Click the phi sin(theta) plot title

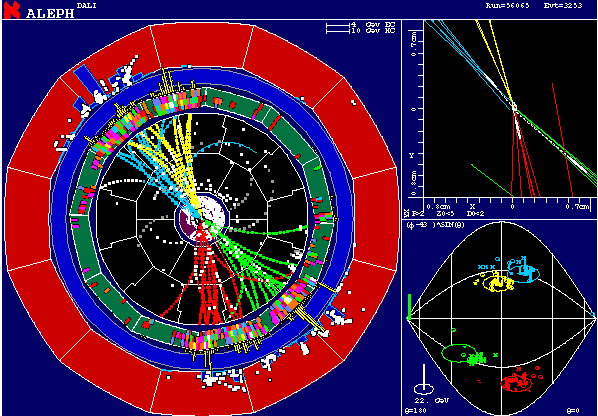coord(436,225)
